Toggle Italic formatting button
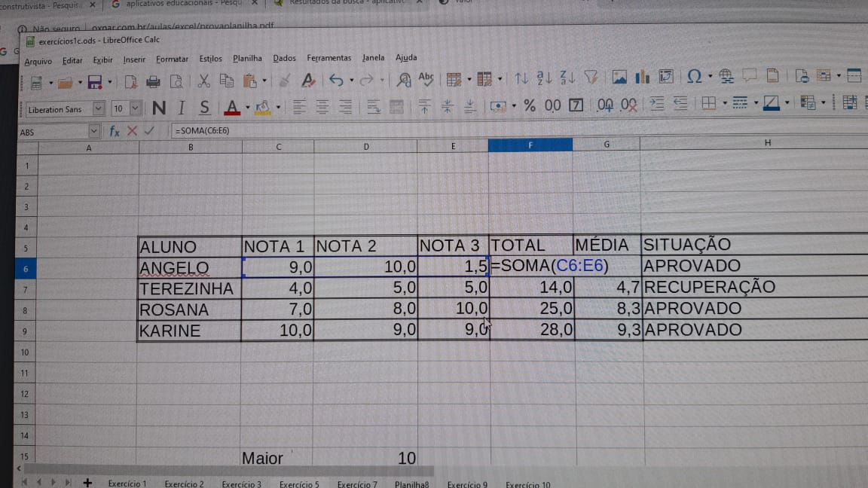This screenshot has width=868, height=488. tap(182, 108)
